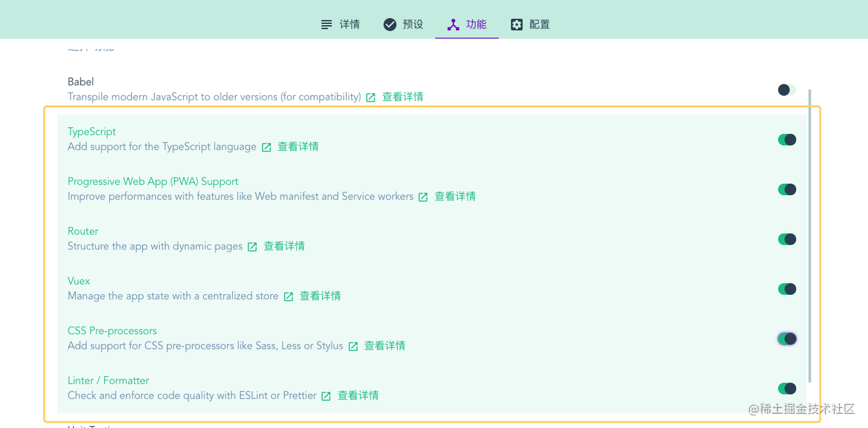Select the 功能 tab

(x=467, y=25)
